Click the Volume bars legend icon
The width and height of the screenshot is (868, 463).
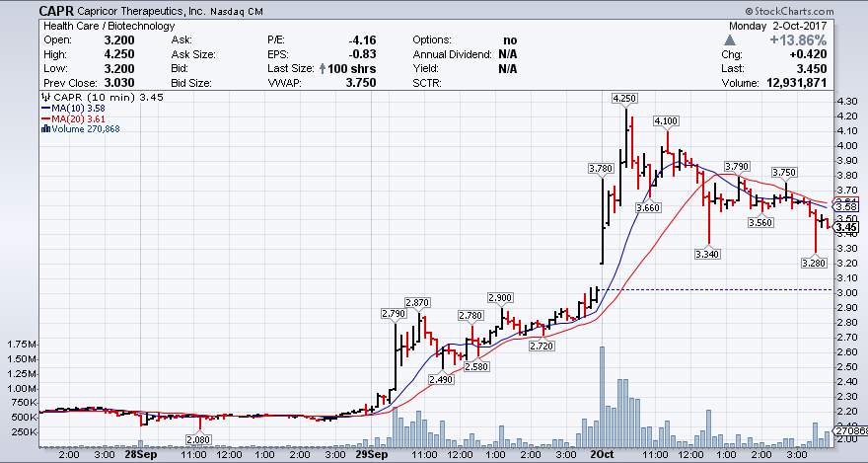(x=45, y=128)
